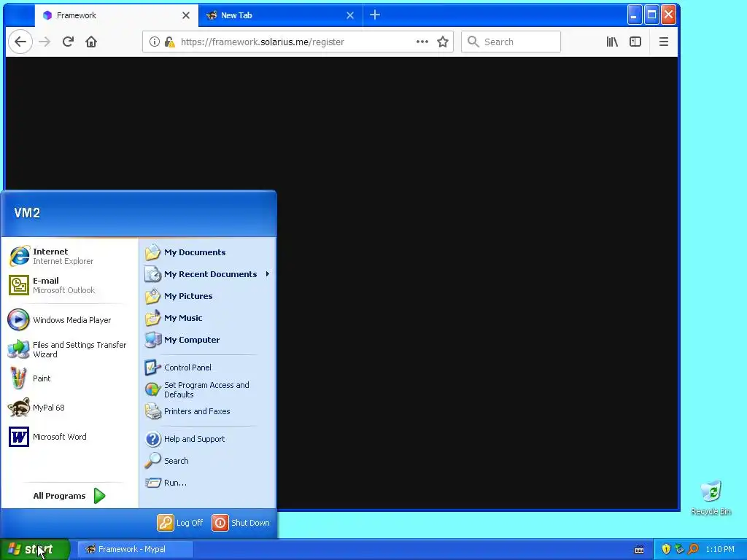The width and height of the screenshot is (747, 560).
Task: Close the New Tab tab
Action: pos(350,15)
